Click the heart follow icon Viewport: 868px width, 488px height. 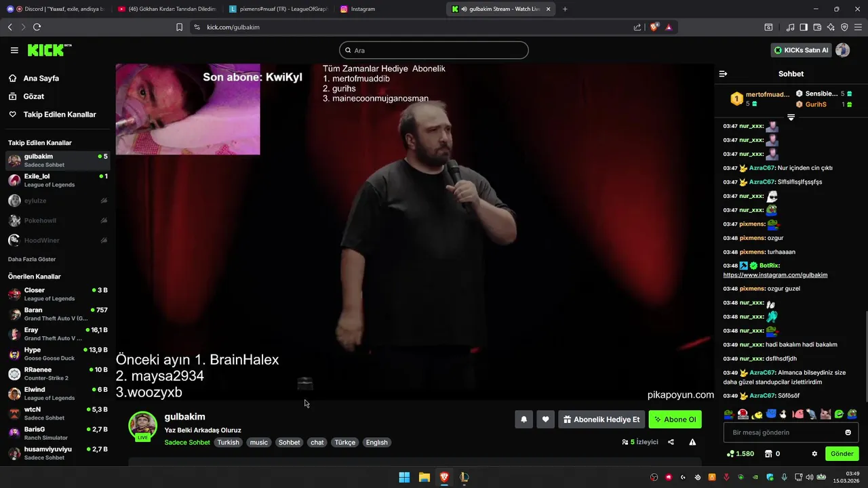pyautogui.click(x=545, y=420)
